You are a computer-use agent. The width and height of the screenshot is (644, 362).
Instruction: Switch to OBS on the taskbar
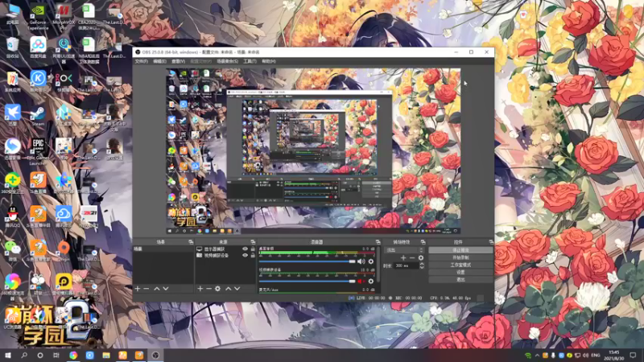[155, 356]
